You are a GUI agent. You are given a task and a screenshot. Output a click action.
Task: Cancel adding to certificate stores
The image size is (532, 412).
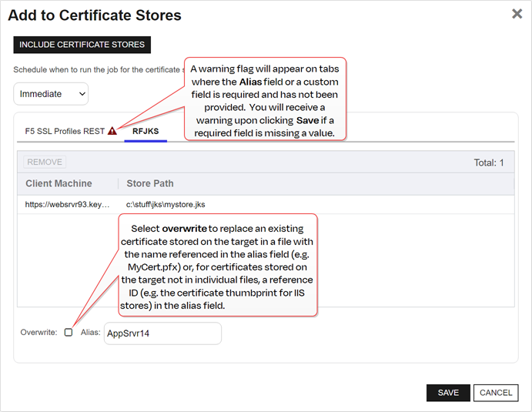click(x=496, y=393)
